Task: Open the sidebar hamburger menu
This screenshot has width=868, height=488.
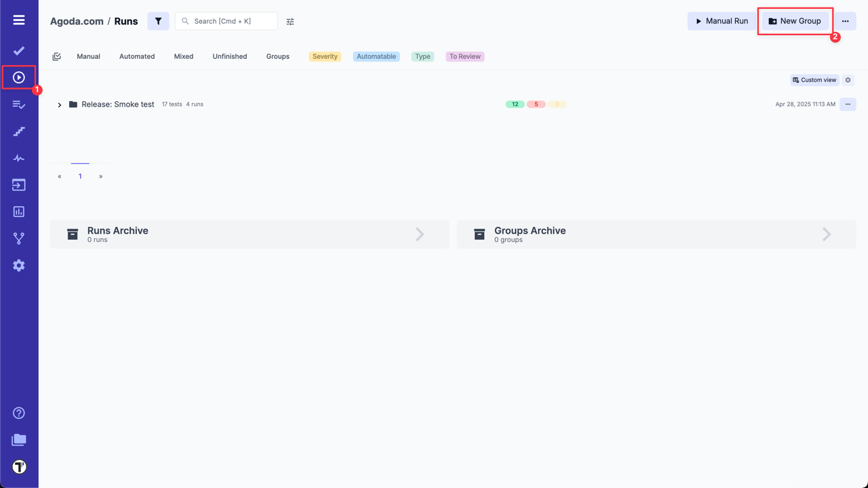Action: pyautogui.click(x=18, y=19)
